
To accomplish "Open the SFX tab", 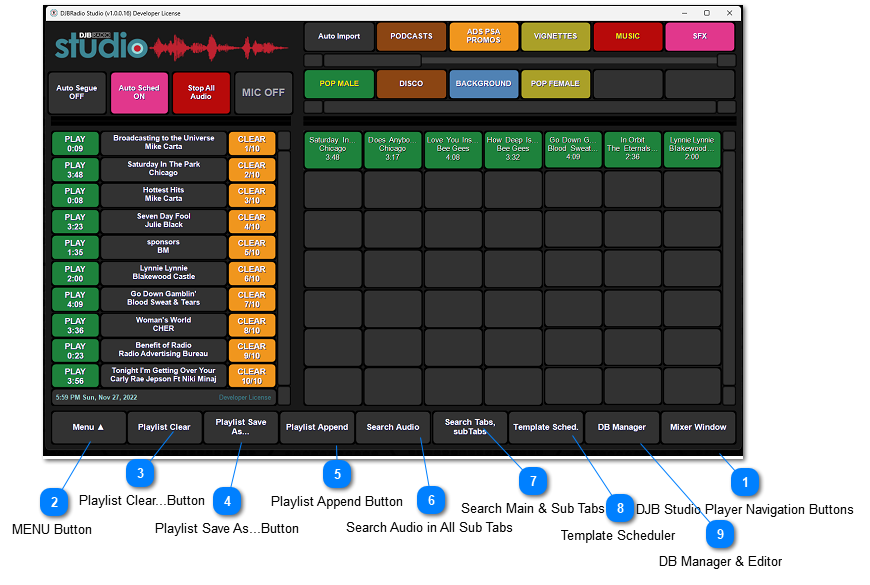I will point(700,37).
